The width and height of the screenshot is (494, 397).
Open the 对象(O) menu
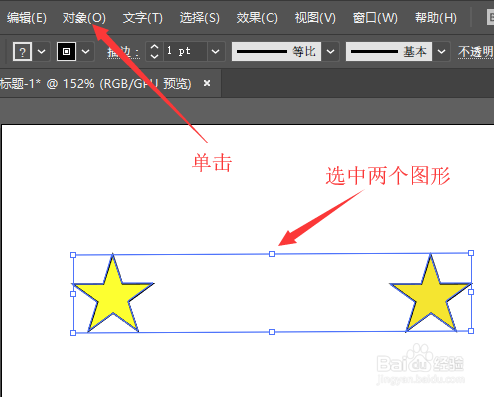[84, 18]
